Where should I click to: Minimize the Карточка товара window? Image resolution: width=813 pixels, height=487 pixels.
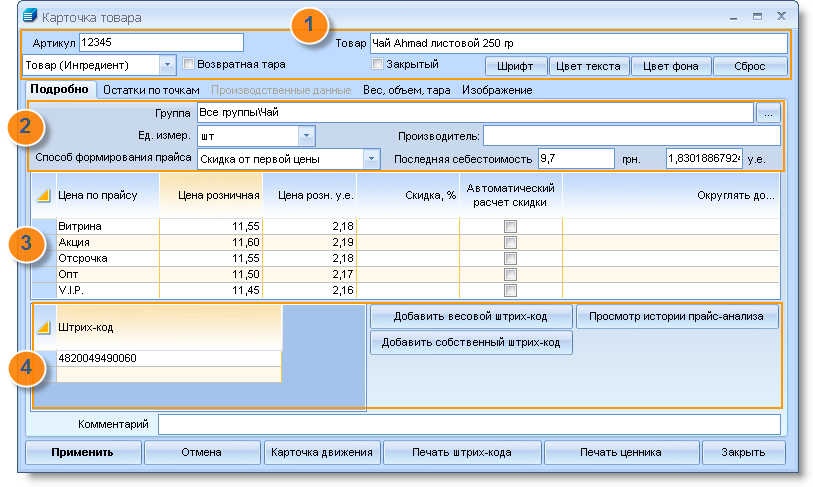tap(733, 17)
